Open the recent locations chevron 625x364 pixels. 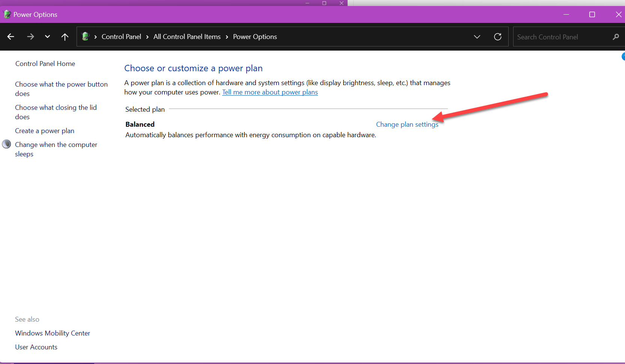tap(47, 36)
